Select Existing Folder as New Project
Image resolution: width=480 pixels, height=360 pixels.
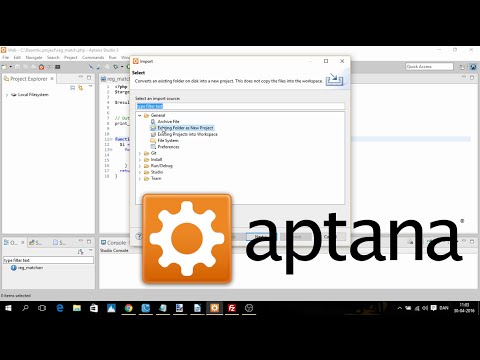[x=185, y=128]
